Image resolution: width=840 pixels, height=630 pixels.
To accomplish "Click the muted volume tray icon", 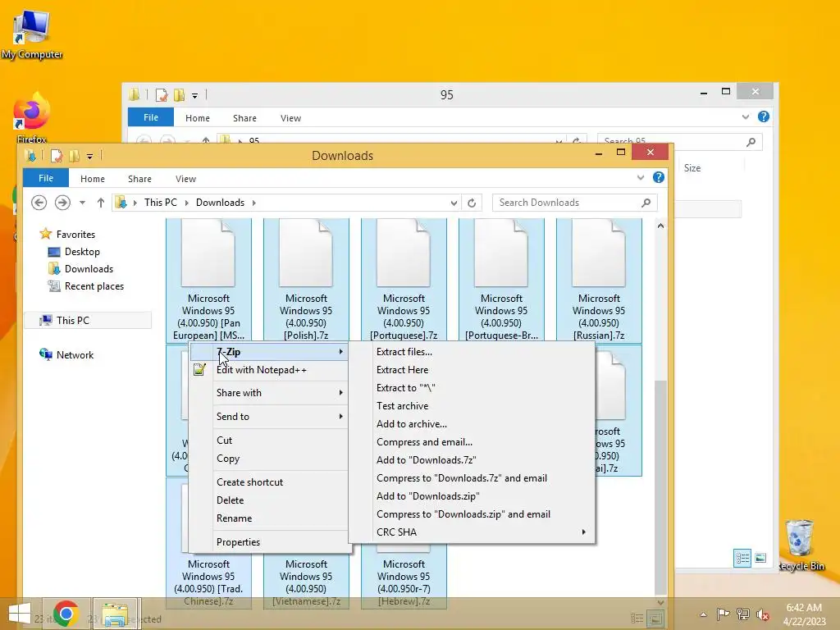I will 762,614.
